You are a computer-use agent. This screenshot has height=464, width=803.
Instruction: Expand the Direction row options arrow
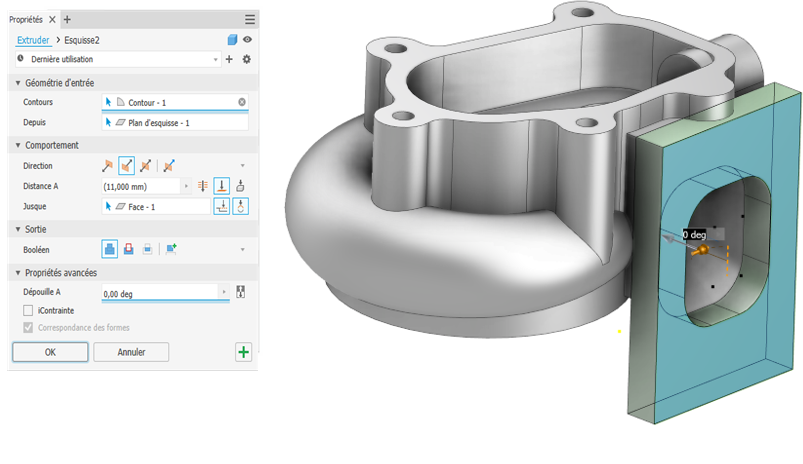click(242, 166)
